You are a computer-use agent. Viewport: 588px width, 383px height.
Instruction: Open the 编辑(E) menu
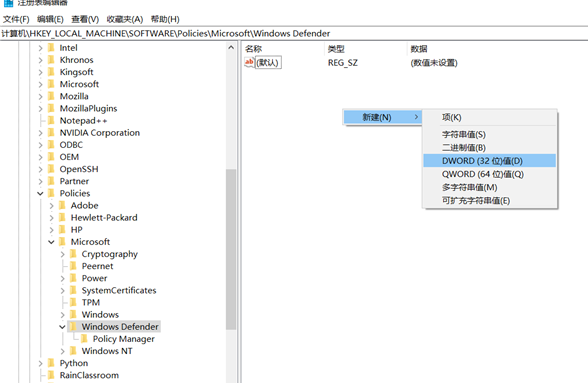[x=50, y=19]
